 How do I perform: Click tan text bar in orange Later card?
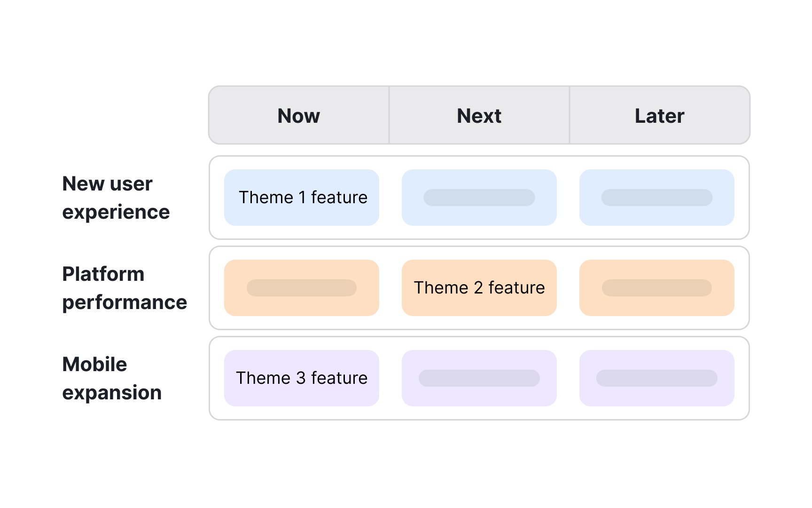656,288
